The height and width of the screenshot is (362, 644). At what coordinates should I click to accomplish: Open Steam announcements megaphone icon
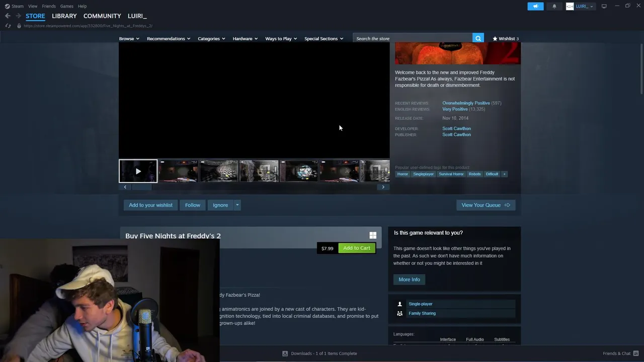[535, 6]
